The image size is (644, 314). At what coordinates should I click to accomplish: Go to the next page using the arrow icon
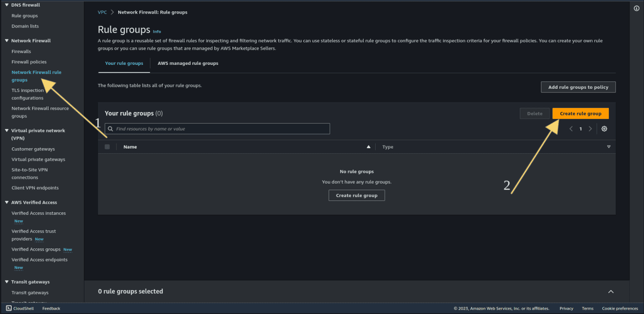pos(590,129)
